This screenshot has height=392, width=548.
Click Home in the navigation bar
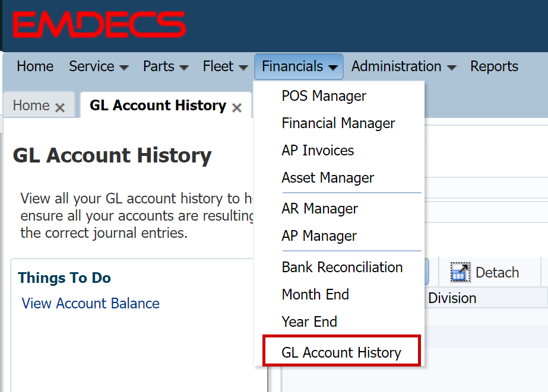tap(35, 66)
